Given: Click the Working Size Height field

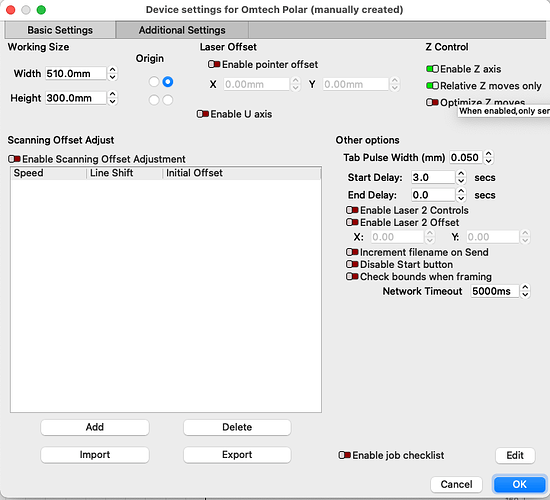Looking at the screenshot, I should [x=75, y=98].
